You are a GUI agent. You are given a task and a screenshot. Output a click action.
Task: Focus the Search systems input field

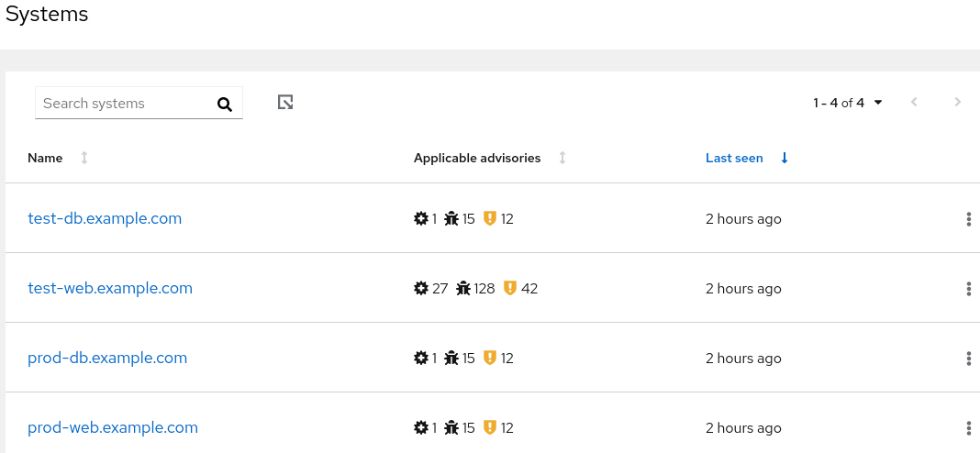pos(124,104)
